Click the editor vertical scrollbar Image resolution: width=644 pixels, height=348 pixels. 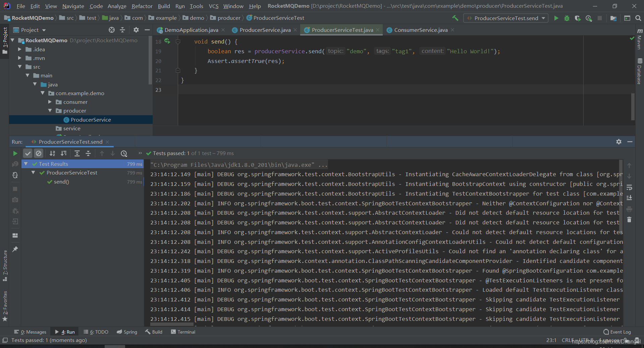633,107
